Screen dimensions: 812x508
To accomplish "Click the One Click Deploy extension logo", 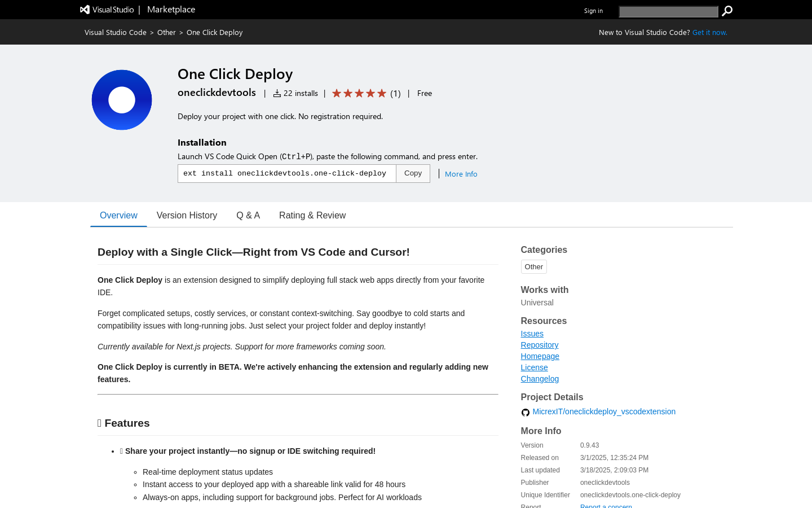I will [x=122, y=100].
